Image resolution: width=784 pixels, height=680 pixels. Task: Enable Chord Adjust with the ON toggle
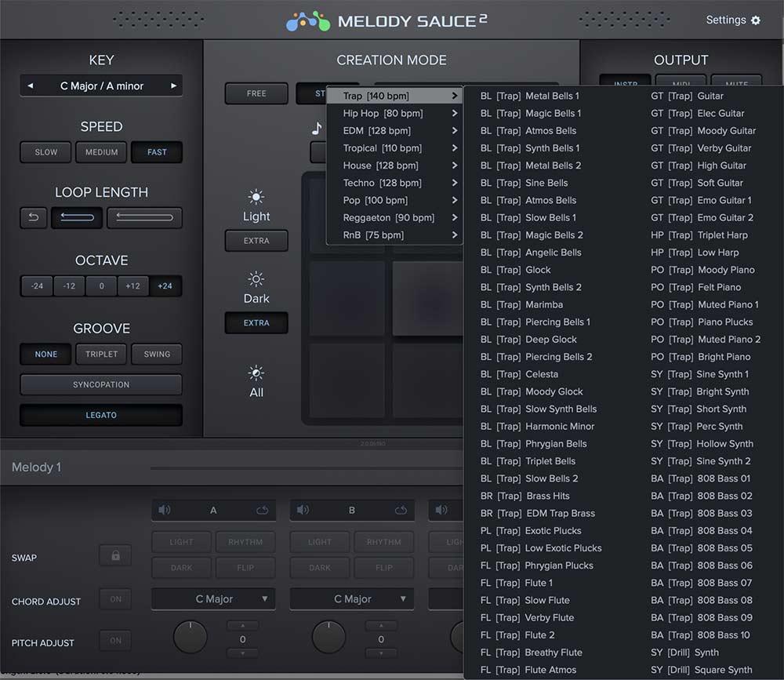click(x=115, y=598)
